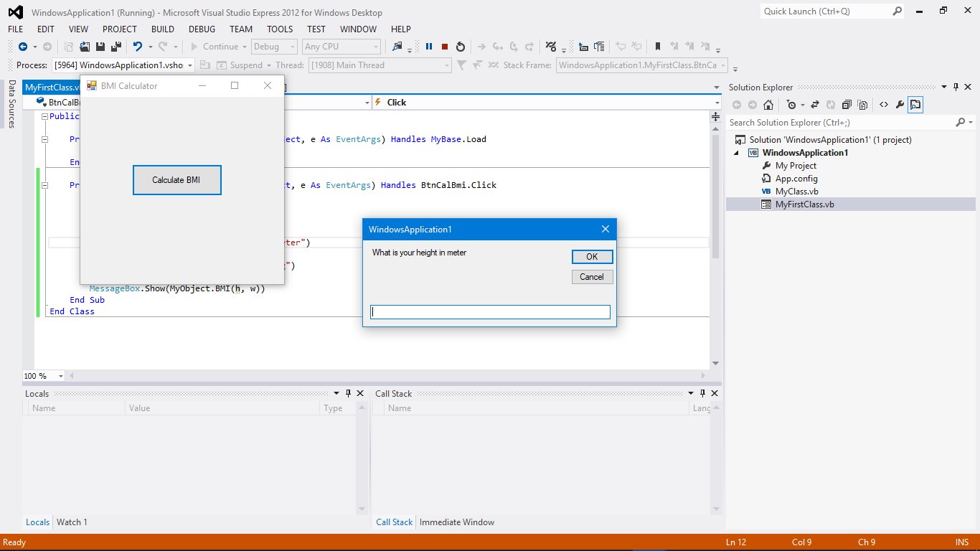Open the BUILD menu
This screenshot has height=551, width=980.
tap(163, 29)
